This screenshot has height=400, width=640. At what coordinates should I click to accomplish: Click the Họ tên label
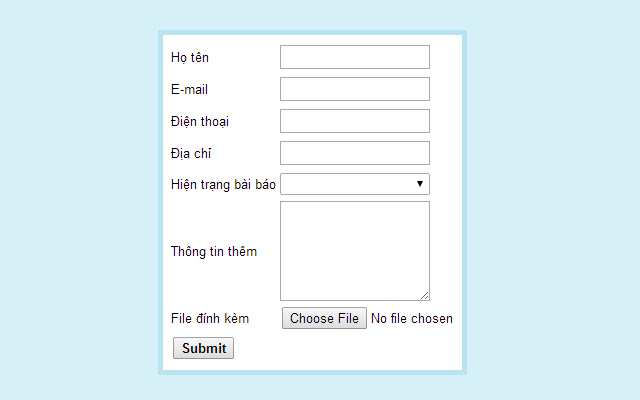click(190, 57)
